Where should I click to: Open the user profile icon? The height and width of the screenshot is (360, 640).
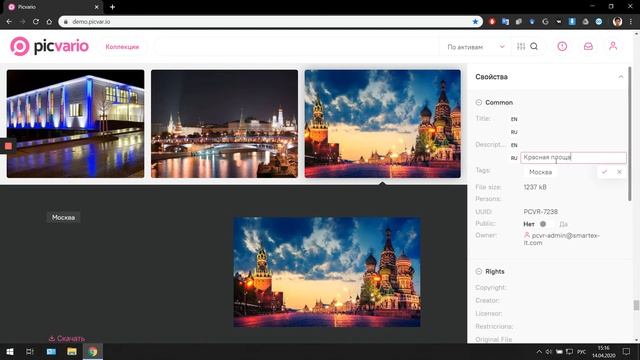tap(613, 46)
